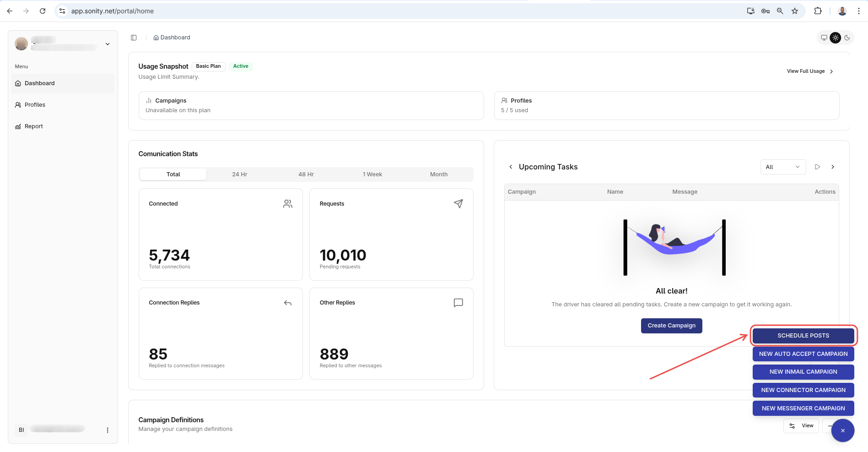
Task: Click the Dashboard home breadcrumb icon
Action: tap(156, 38)
